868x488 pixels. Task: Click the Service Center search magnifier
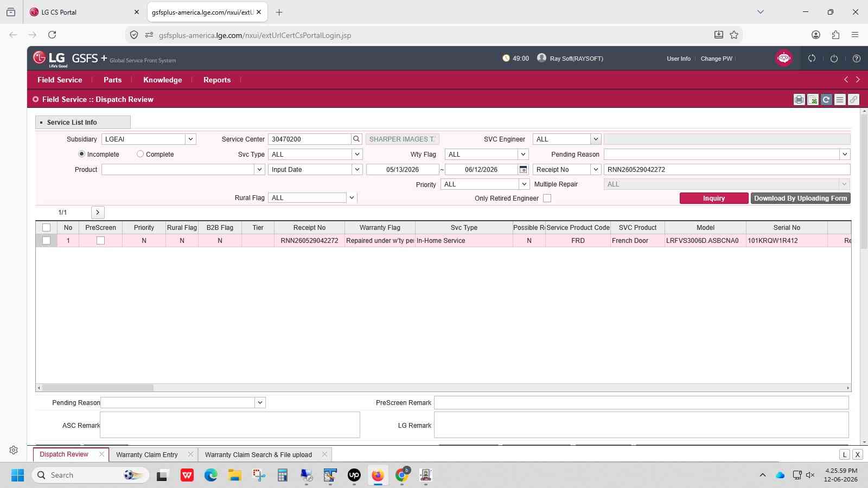(x=356, y=139)
